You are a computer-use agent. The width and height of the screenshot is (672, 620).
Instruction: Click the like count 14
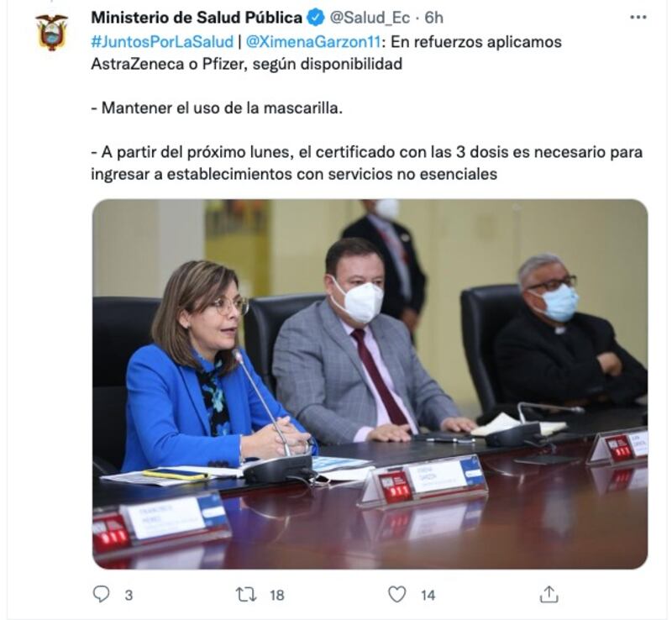(x=428, y=595)
